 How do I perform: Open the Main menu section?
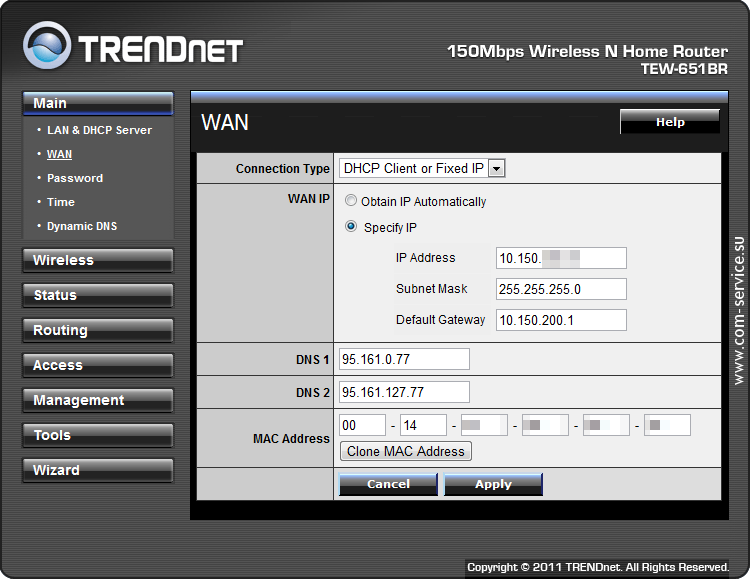(x=98, y=103)
